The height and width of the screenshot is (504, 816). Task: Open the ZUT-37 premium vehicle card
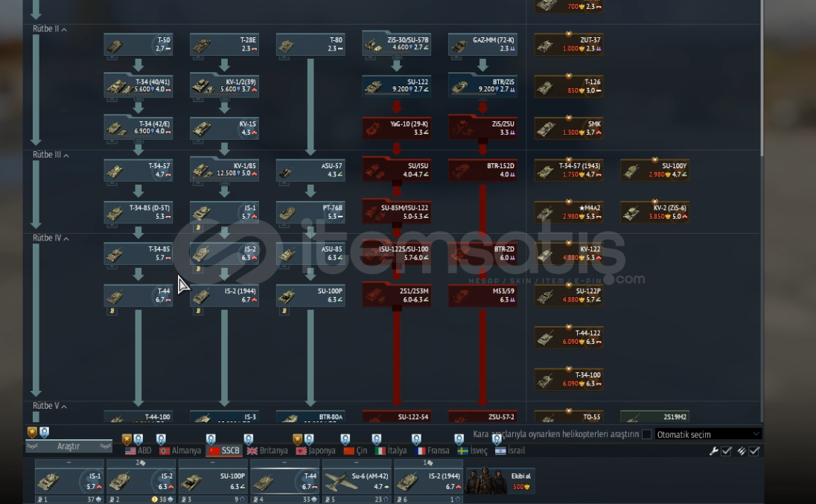coord(569,44)
